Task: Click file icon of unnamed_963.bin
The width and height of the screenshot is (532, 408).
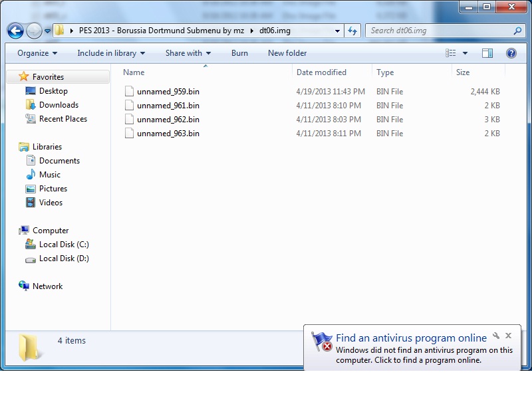Action: coord(129,133)
